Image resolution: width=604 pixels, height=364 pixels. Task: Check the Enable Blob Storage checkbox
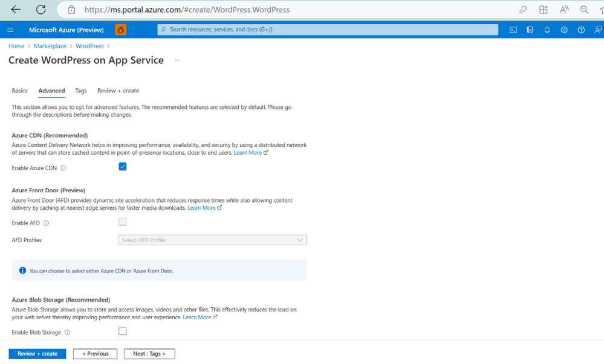tap(123, 331)
